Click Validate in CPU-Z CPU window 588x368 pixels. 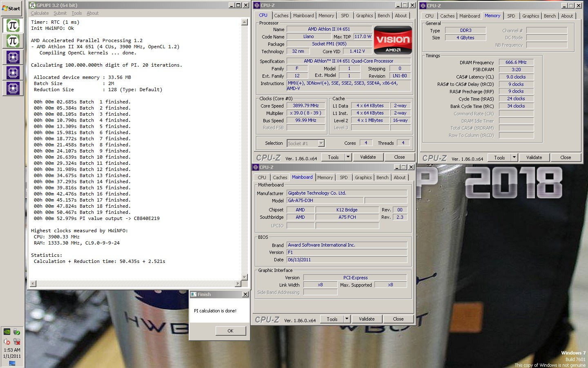368,157
